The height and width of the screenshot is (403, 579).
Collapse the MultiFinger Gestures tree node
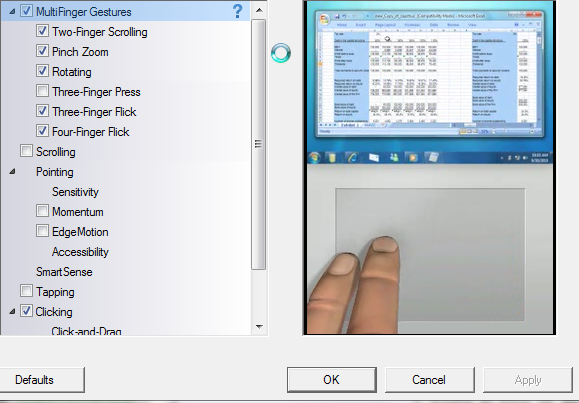click(12, 11)
